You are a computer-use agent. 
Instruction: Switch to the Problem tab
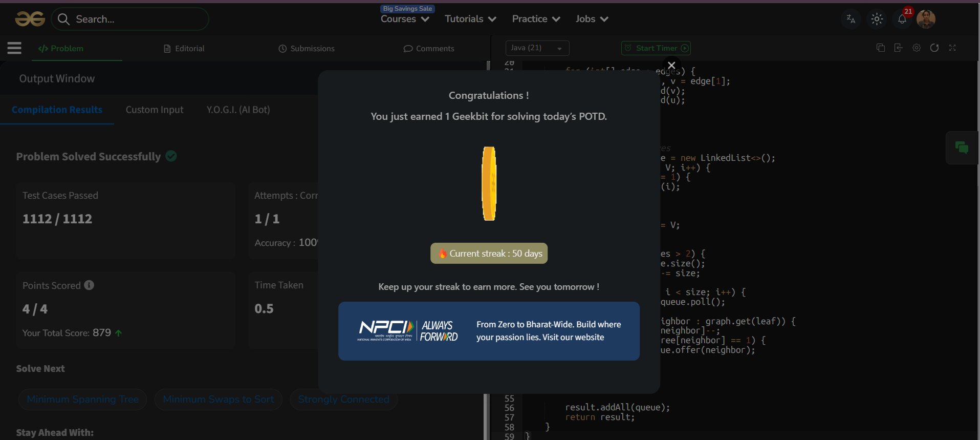tap(61, 48)
